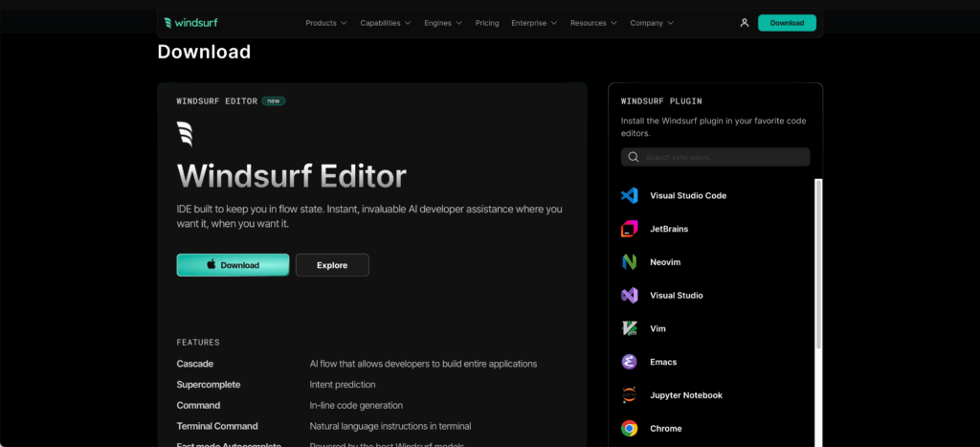Click the Command feature name

tap(199, 405)
